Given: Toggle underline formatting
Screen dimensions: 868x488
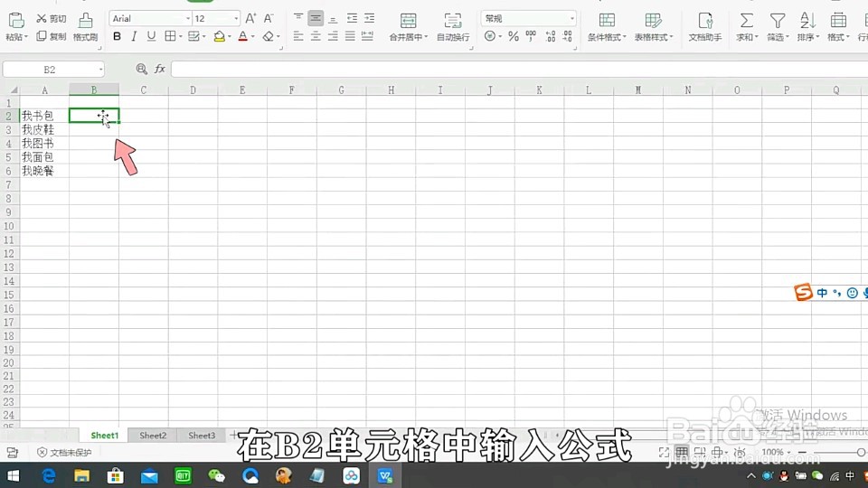Looking at the screenshot, I should [151, 36].
